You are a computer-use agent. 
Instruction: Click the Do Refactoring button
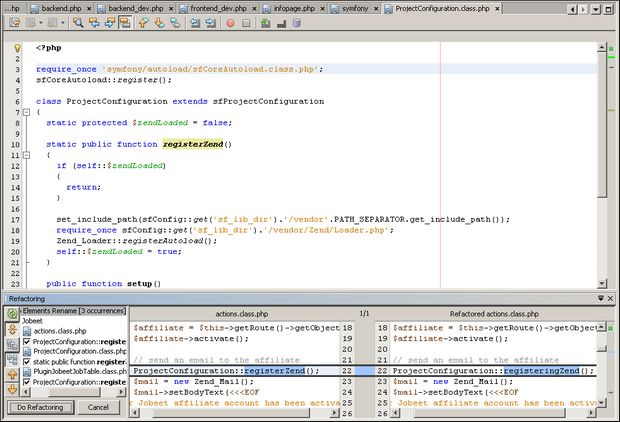[40, 407]
